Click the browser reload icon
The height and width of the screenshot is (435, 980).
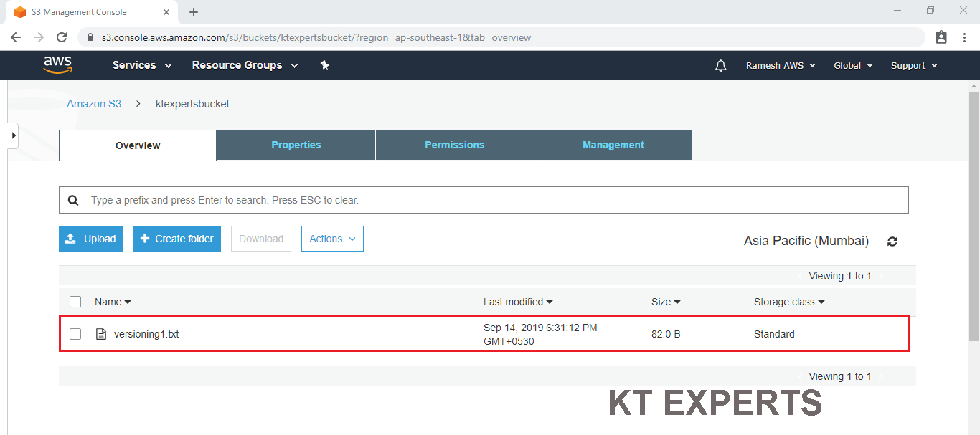pyautogui.click(x=62, y=37)
